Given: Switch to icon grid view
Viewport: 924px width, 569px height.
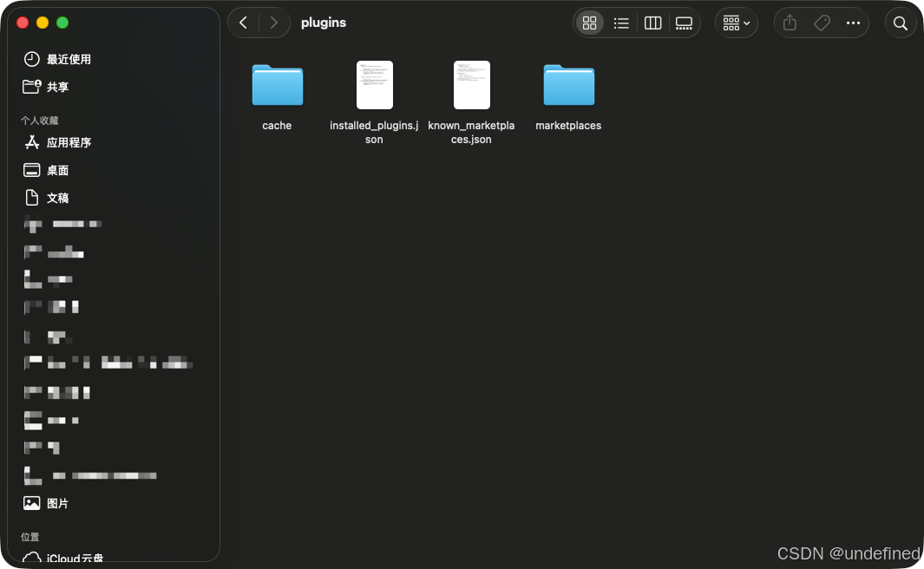Looking at the screenshot, I should 589,23.
